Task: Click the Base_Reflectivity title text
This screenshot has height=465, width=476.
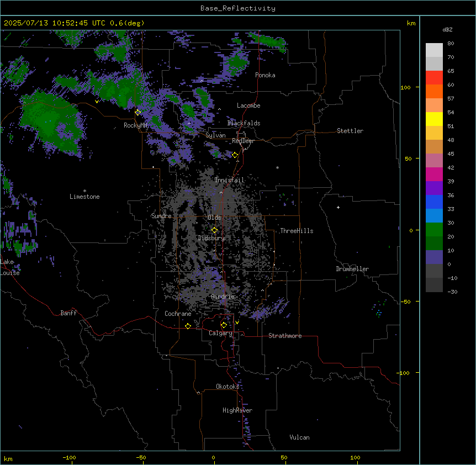Action: click(238, 8)
